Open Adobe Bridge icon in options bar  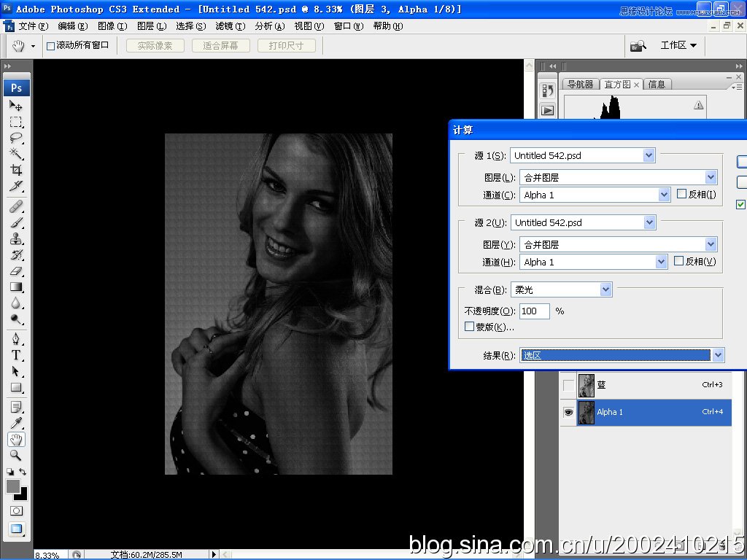pos(638,46)
